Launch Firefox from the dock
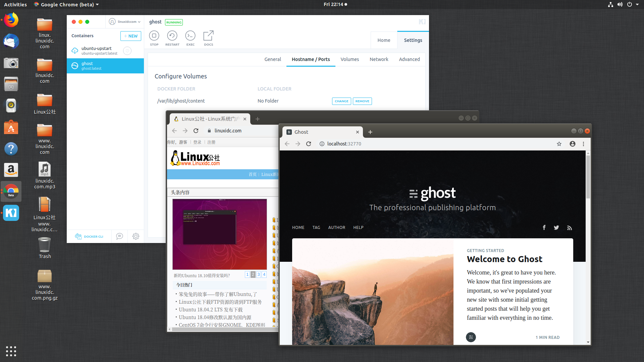This screenshot has width=644, height=362. (11, 20)
